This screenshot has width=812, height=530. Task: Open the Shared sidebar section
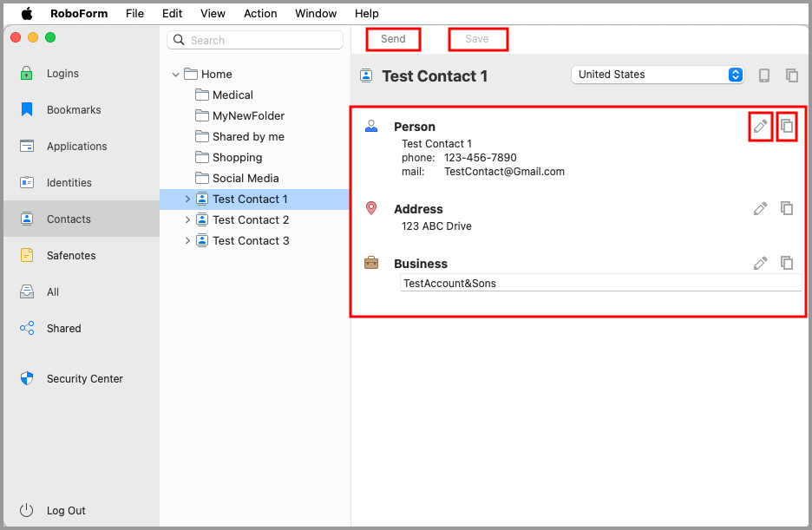[x=63, y=328]
